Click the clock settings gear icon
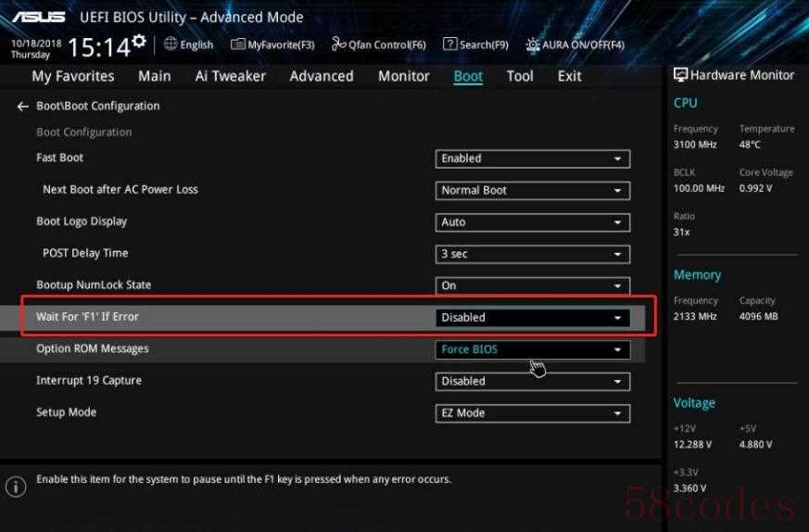809x532 pixels. (139, 41)
